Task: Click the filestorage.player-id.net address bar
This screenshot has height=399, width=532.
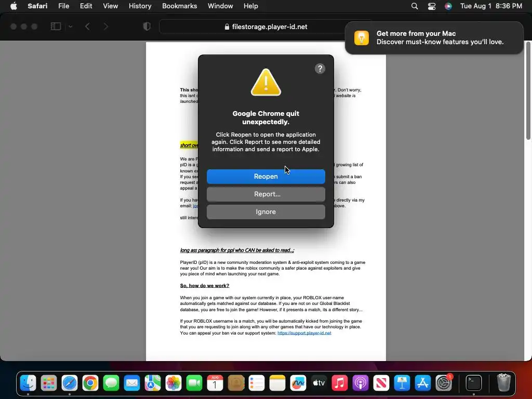Action: tap(265, 27)
